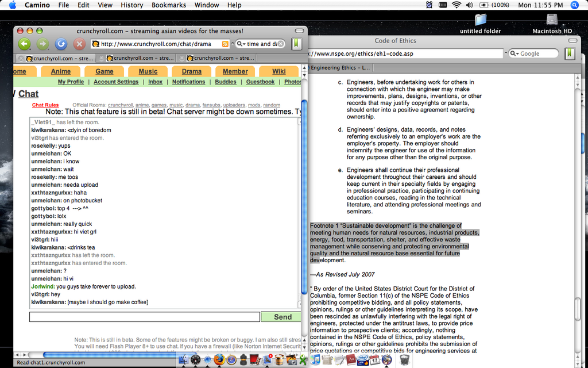Click the Google search field
Viewport: 588px width, 368px height.
(x=533, y=53)
